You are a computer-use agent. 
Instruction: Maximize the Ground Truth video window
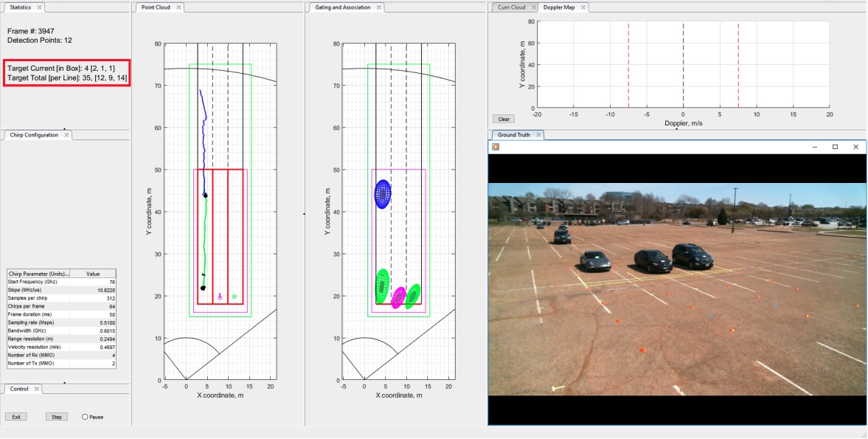(x=835, y=147)
